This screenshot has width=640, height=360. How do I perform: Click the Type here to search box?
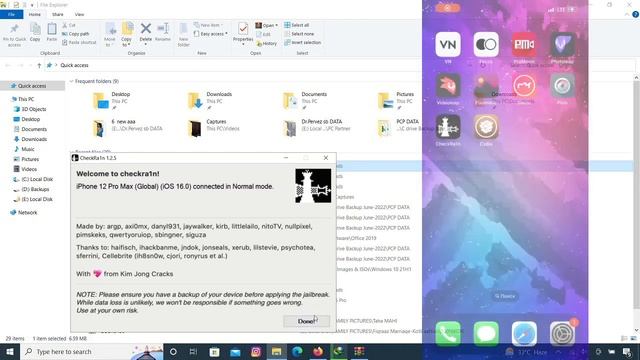pos(92,351)
